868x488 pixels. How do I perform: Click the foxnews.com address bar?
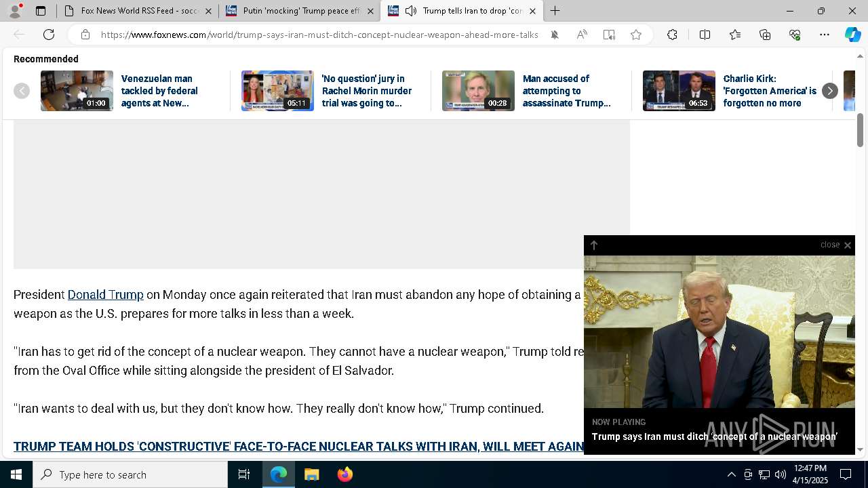click(319, 35)
